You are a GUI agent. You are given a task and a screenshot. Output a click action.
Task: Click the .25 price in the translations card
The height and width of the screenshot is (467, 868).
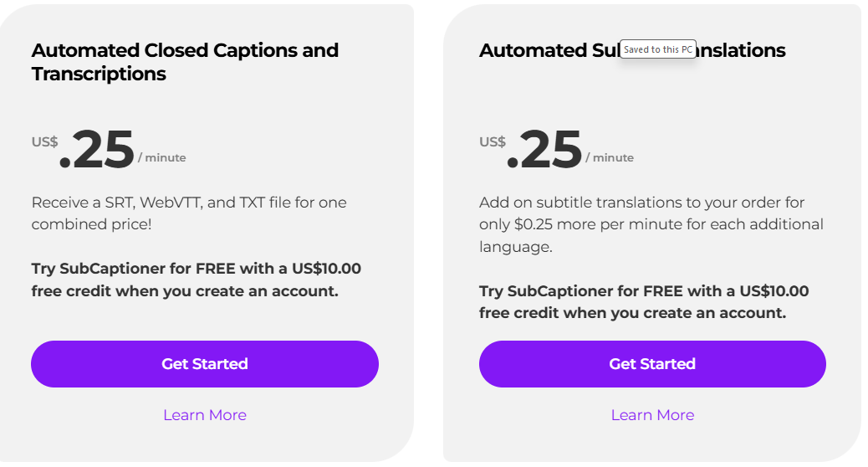pos(545,151)
